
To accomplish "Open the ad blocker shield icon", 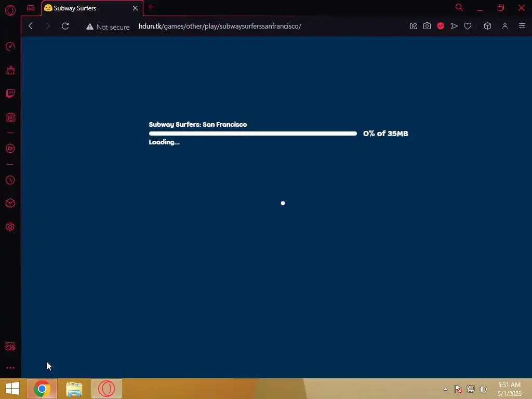I will click(x=441, y=26).
